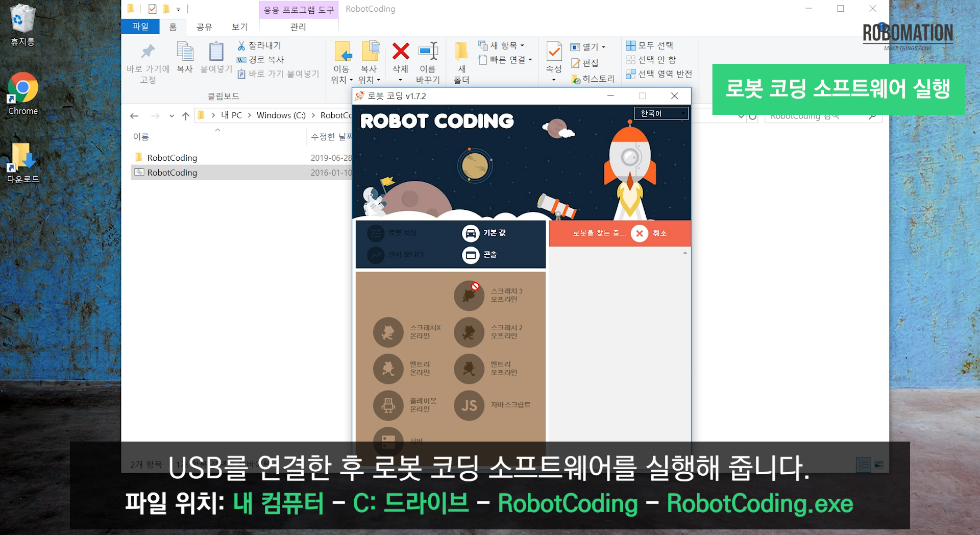The height and width of the screenshot is (535, 980).
Task: Click the date 2019-06-28 in file list
Action: 331,158
